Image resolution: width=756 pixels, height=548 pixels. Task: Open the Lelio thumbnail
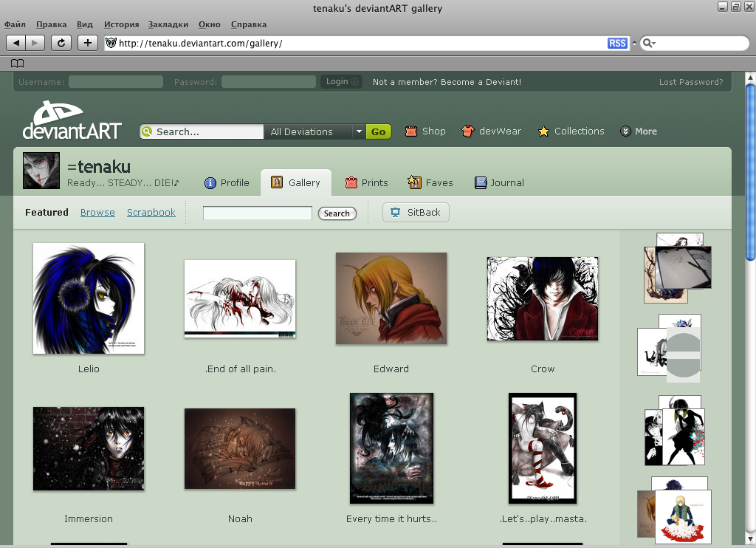point(89,298)
